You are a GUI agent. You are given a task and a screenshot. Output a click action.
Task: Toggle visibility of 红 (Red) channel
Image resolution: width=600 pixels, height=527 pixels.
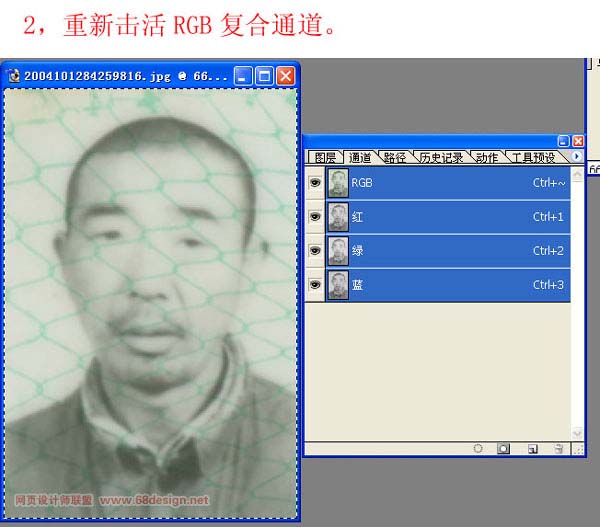point(316,217)
